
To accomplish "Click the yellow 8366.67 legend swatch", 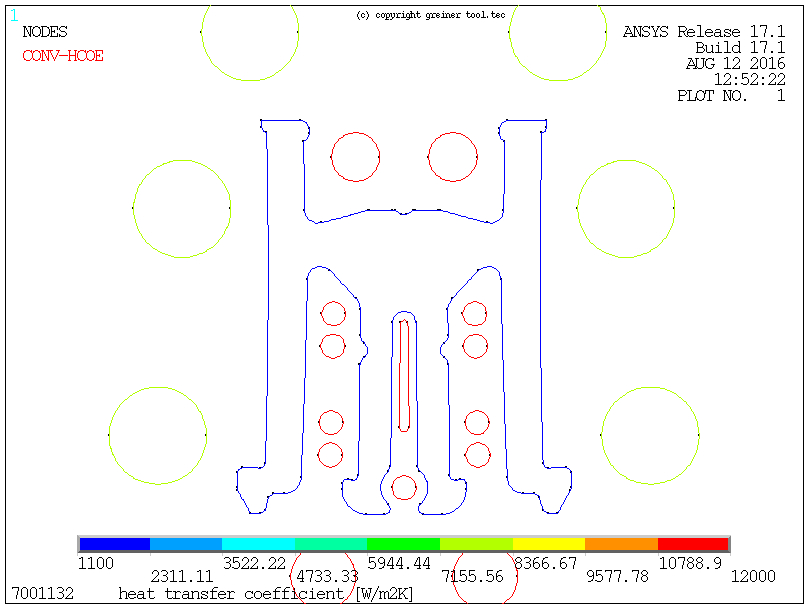I will pos(549,544).
